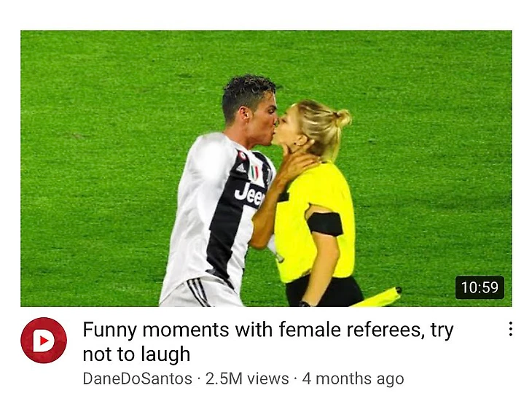532x404 pixels.
Task: Select the 'not to laugh' title line
Action: click(x=136, y=354)
